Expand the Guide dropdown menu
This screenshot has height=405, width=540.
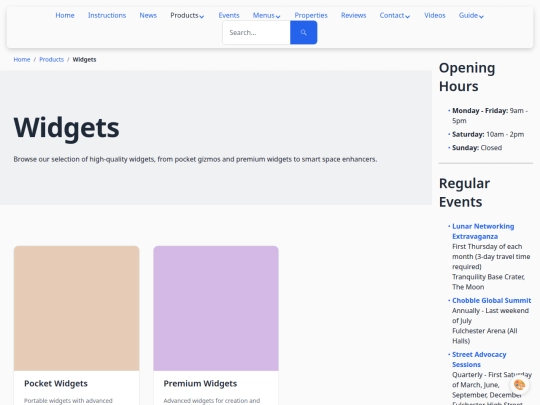[x=471, y=15]
